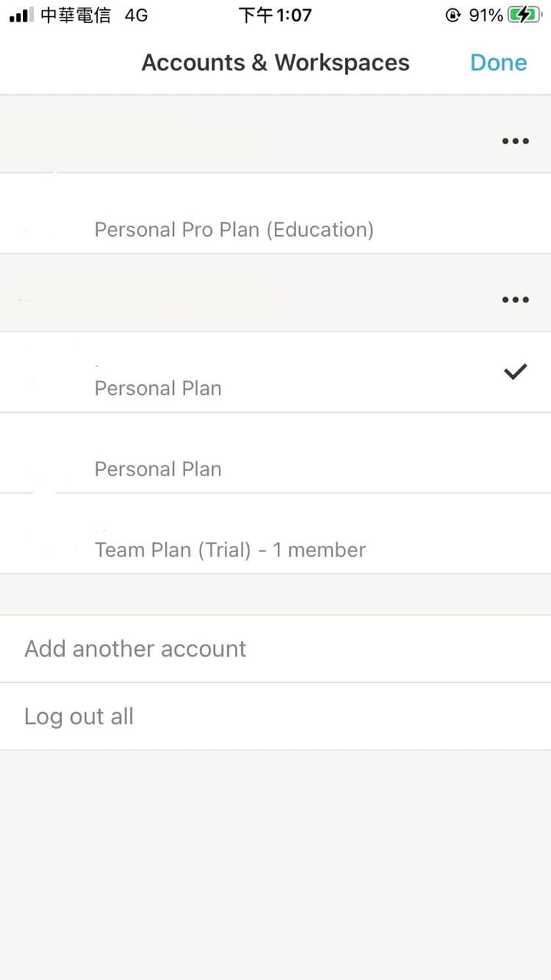Tap the 91% battery percentage
The height and width of the screenshot is (980, 551).
coord(485,15)
